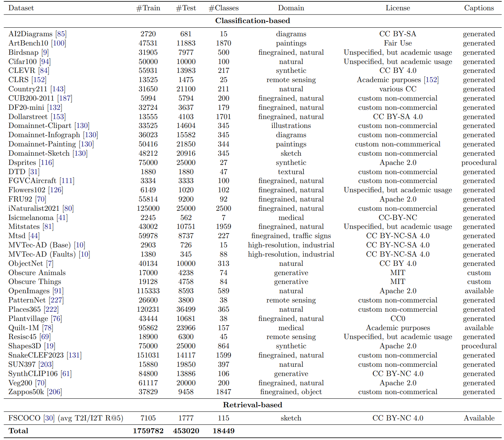Click the #Classes column header

[x=224, y=8]
